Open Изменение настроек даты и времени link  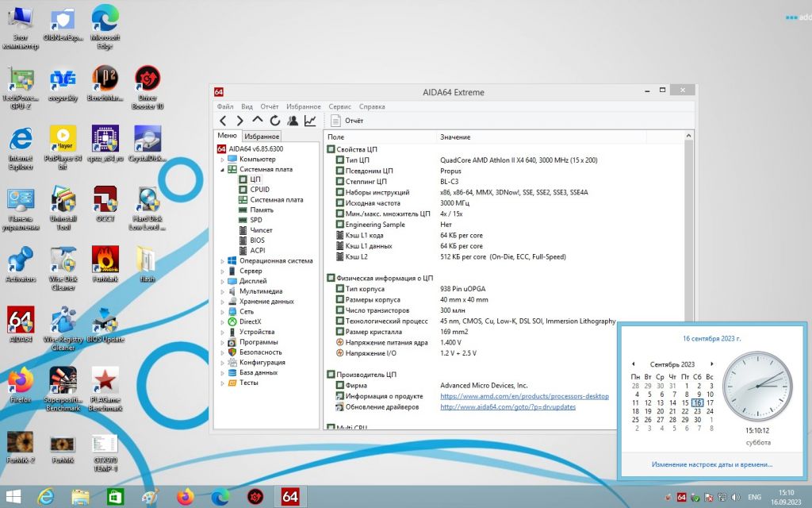click(x=711, y=464)
